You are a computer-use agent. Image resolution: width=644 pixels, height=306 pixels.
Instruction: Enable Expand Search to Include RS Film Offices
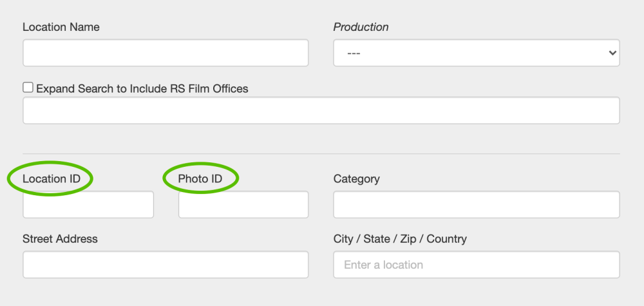point(28,88)
